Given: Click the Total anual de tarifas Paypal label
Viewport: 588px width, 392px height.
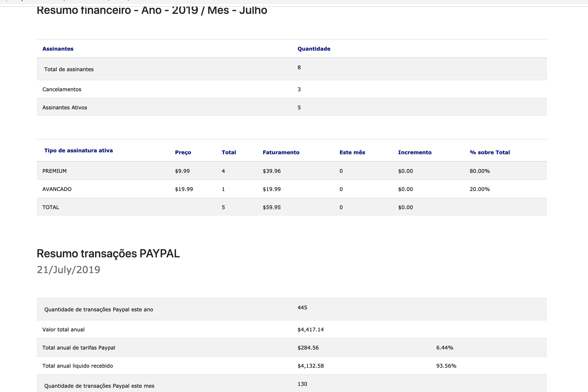Looking at the screenshot, I should pos(79,348).
